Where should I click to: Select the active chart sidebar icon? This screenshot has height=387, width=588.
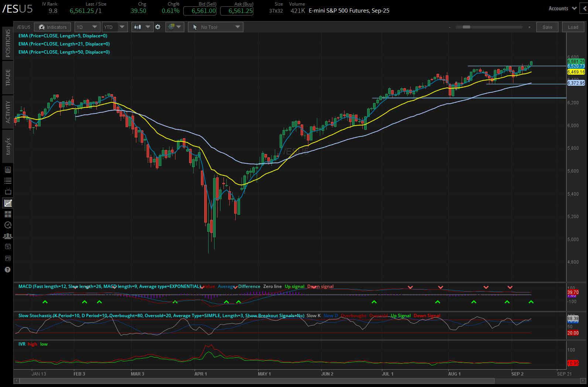[x=8, y=203]
